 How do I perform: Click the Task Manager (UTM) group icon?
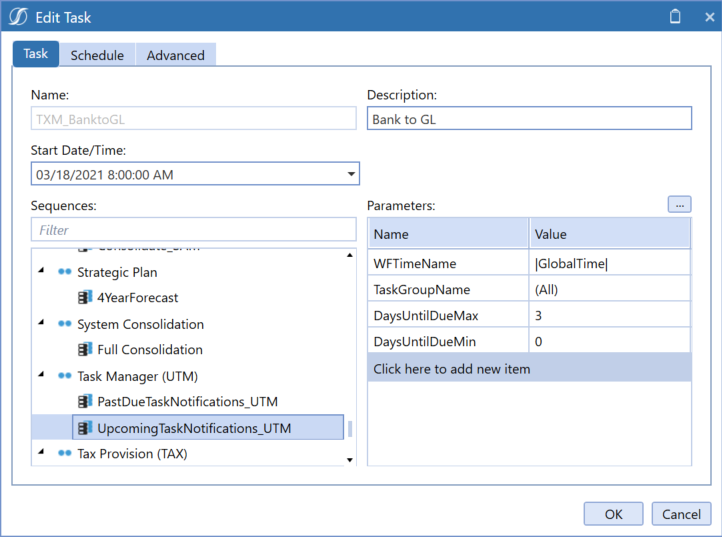point(65,376)
